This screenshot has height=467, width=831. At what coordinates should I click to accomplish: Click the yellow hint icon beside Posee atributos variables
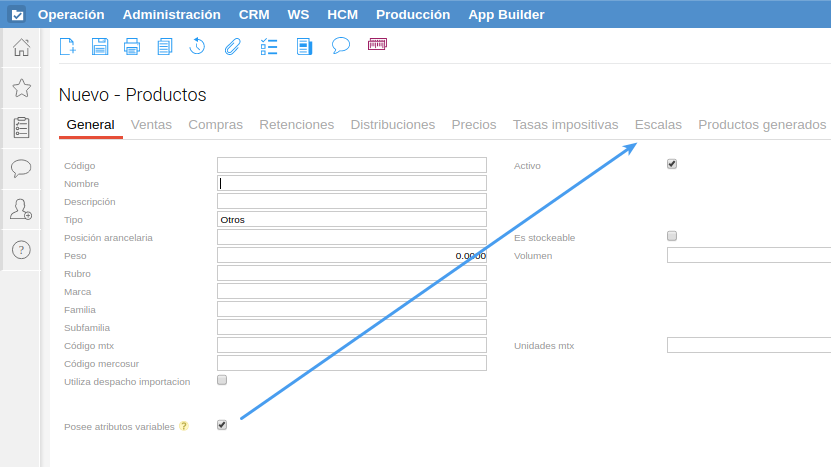pos(184,426)
